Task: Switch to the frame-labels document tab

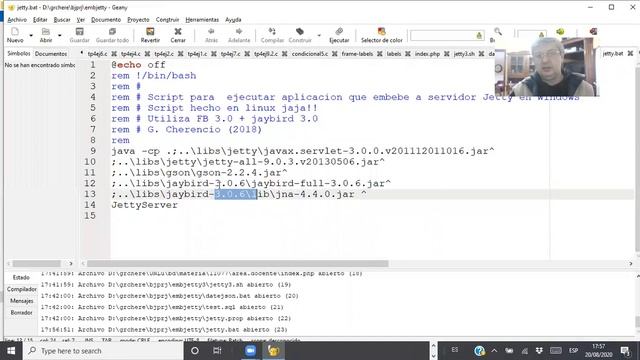Action: pos(357,53)
